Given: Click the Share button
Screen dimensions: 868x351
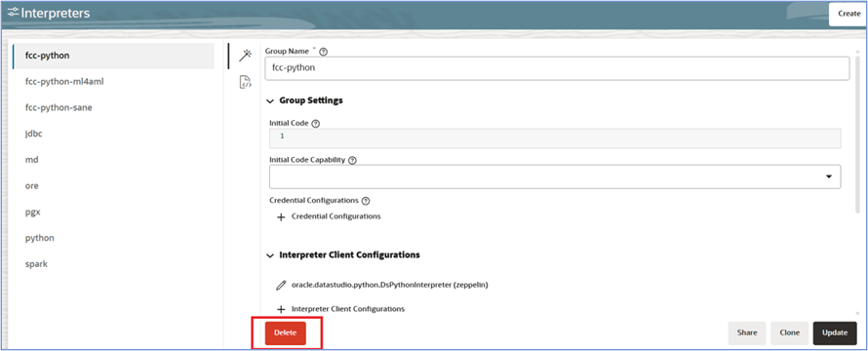Looking at the screenshot, I should 747,332.
